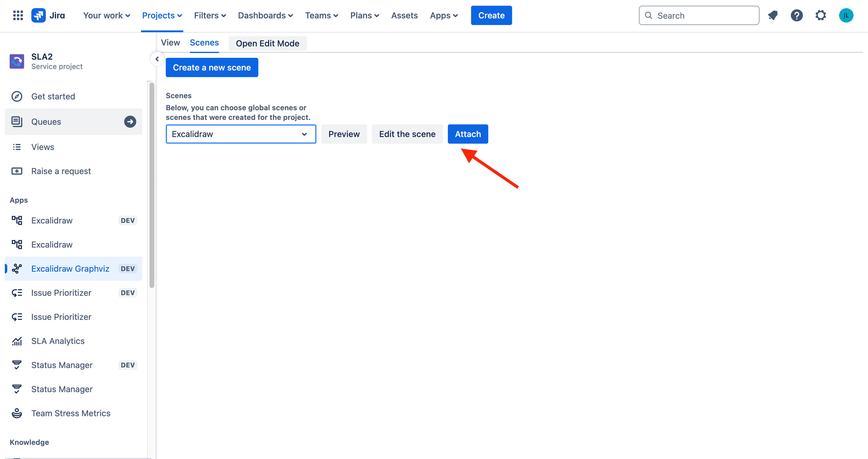Click the Preview button
This screenshot has width=868, height=459.
[344, 134]
